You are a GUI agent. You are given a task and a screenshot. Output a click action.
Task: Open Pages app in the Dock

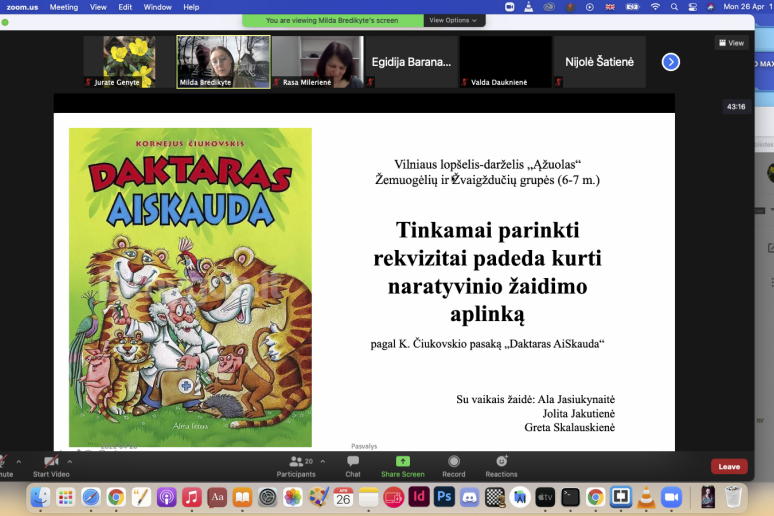141,497
